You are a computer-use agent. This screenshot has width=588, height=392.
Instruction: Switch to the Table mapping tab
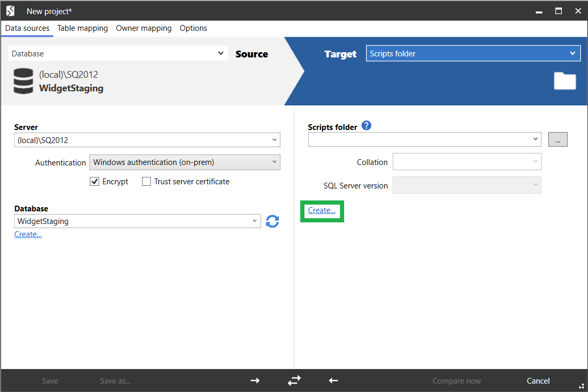(83, 28)
